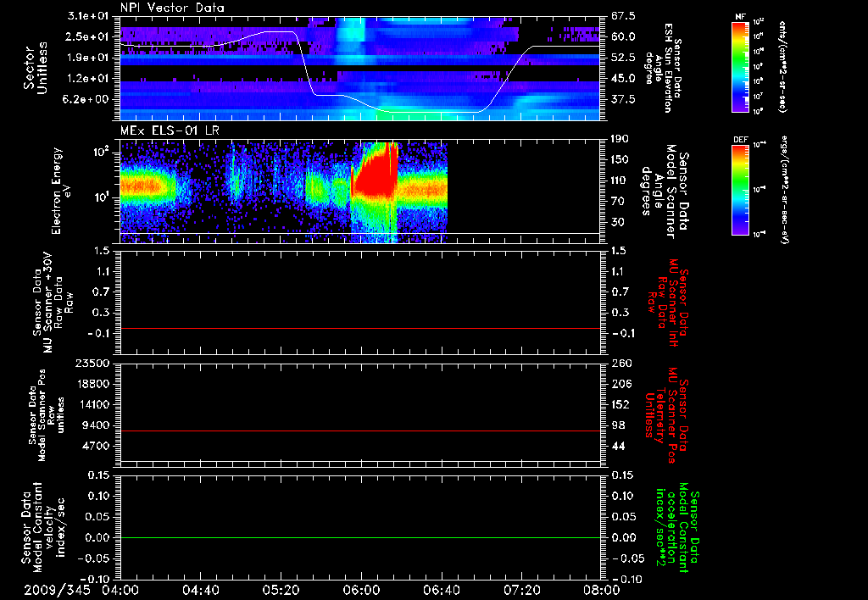
Task: Click the '3.1e+01' sector tick label
Action: (90, 16)
